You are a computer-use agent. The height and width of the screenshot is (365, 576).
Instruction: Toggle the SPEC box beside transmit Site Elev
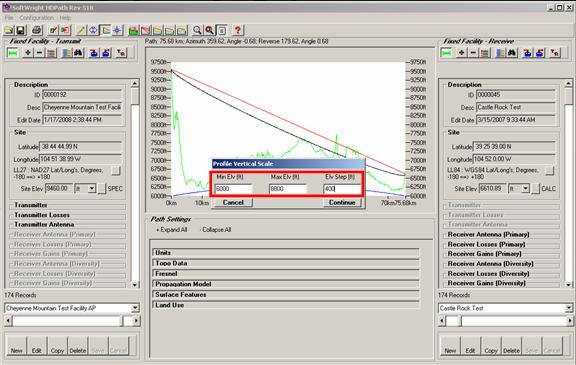point(102,189)
